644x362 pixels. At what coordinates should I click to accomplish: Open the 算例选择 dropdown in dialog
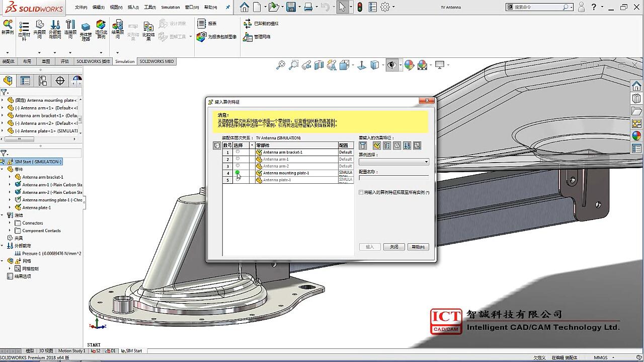click(394, 162)
